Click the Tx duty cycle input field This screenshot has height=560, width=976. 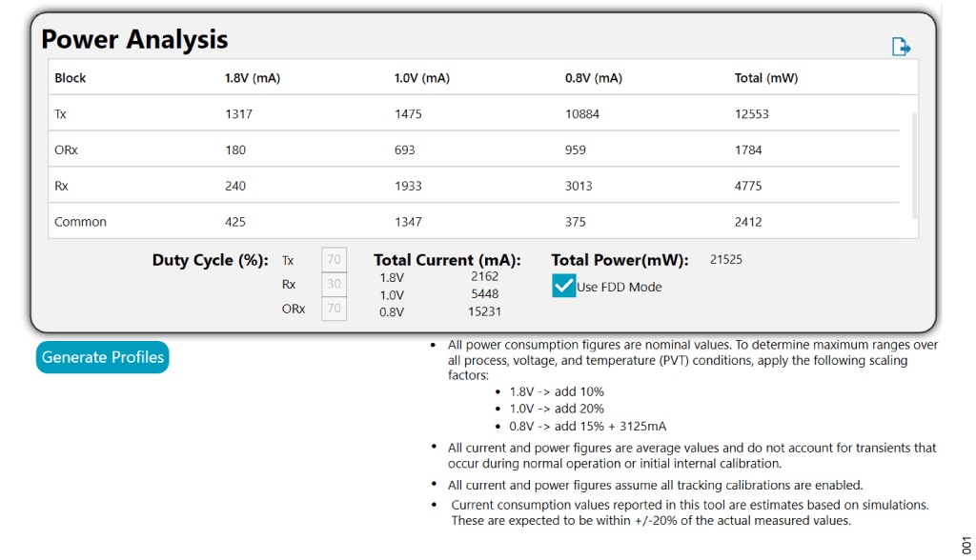click(334, 260)
